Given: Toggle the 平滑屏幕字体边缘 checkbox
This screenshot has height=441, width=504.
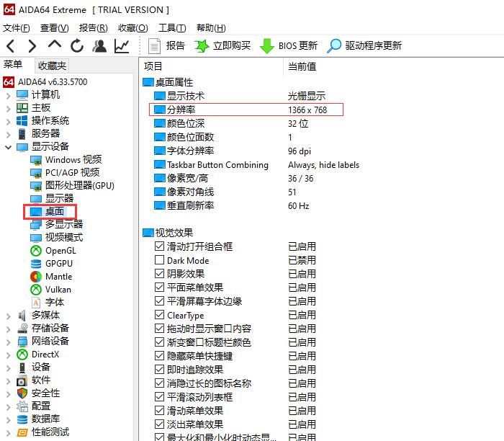Looking at the screenshot, I should coord(159,301).
